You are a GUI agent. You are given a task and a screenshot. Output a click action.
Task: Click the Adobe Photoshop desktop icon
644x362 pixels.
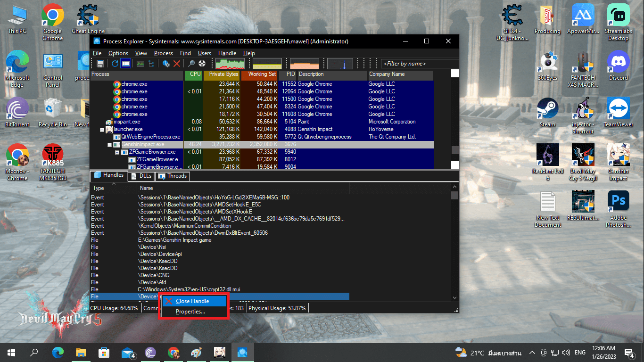coord(618,209)
